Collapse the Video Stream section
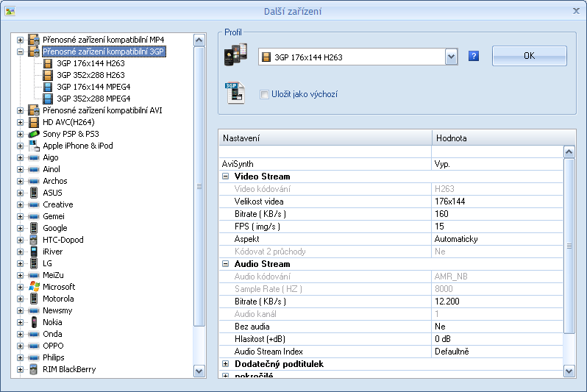587x392 pixels. (x=226, y=177)
